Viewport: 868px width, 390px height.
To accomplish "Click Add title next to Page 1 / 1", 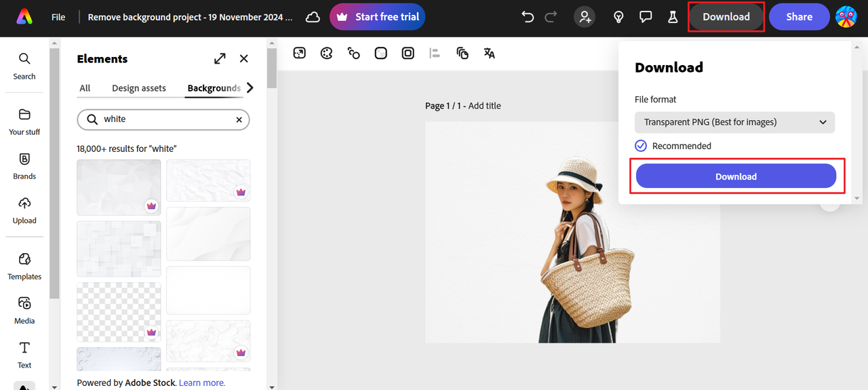I will click(485, 106).
